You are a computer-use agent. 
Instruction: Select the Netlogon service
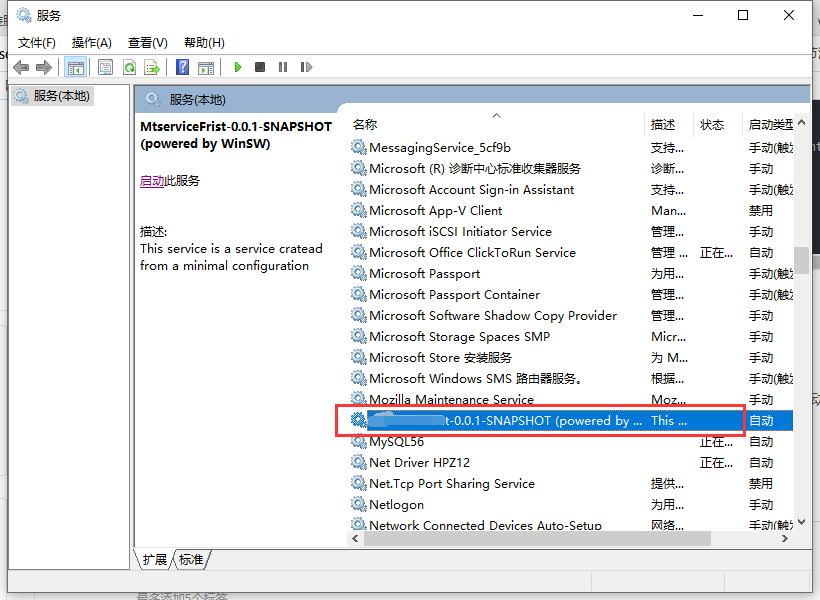click(x=571, y=504)
